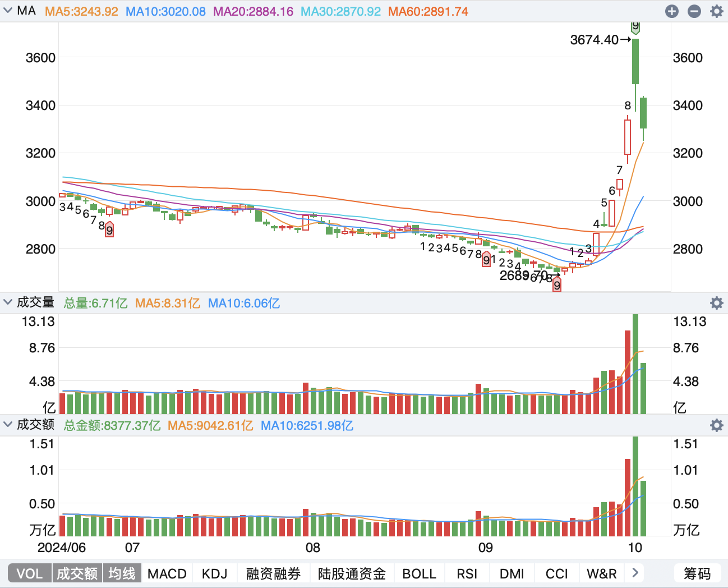Click the MA5:3243.92 legend label
Image resolution: width=728 pixels, height=588 pixels.
click(82, 10)
